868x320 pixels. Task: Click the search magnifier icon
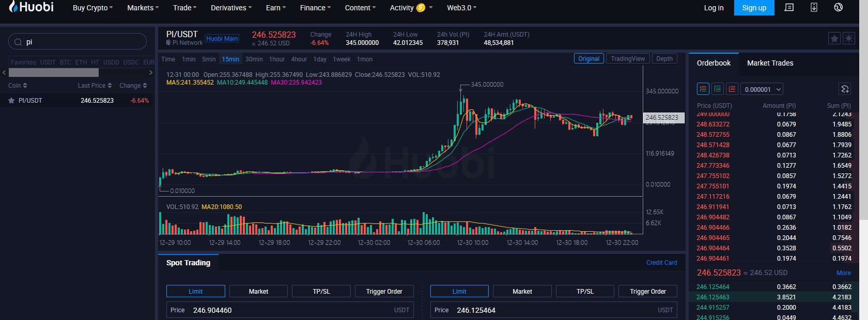click(18, 42)
